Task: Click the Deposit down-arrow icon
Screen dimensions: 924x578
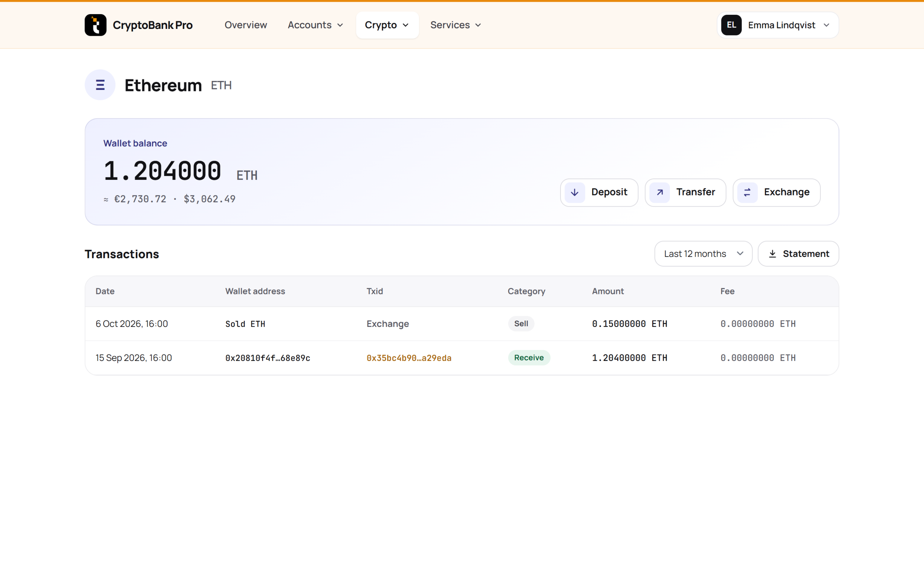Action: [575, 192]
